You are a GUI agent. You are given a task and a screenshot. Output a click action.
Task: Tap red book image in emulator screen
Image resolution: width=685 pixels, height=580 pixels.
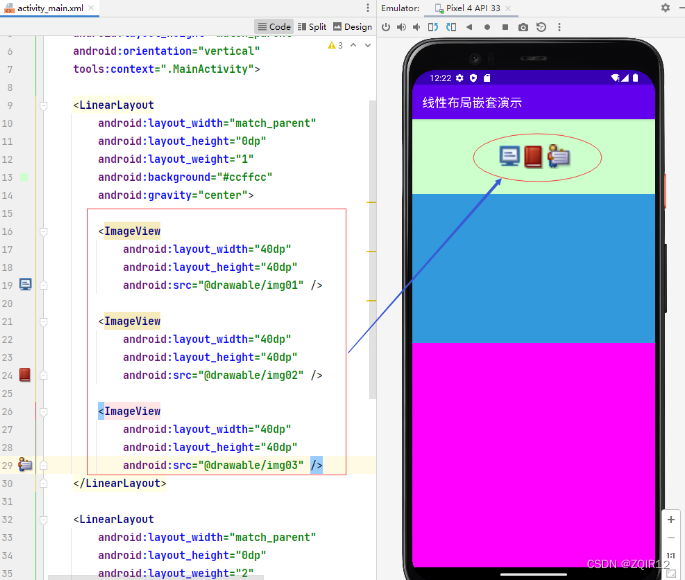(533, 157)
